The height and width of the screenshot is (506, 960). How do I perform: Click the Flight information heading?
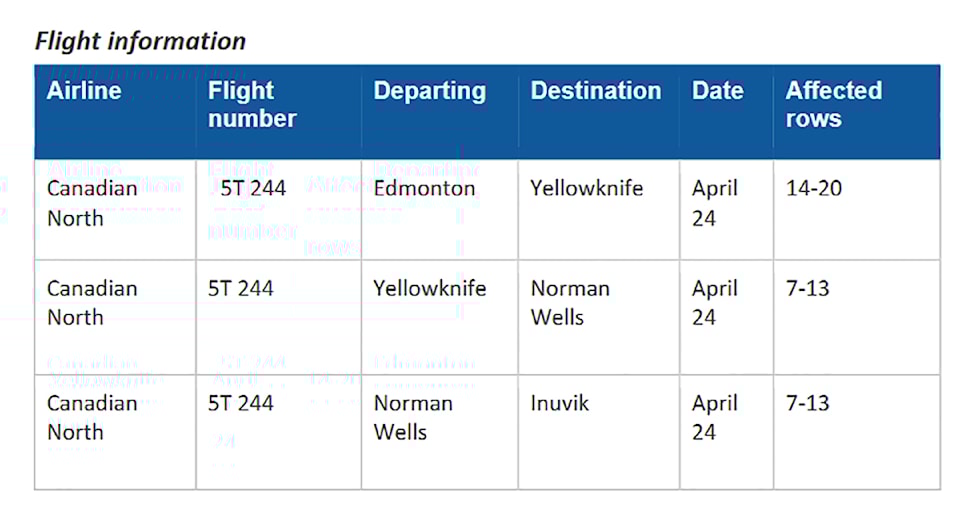coord(140,41)
